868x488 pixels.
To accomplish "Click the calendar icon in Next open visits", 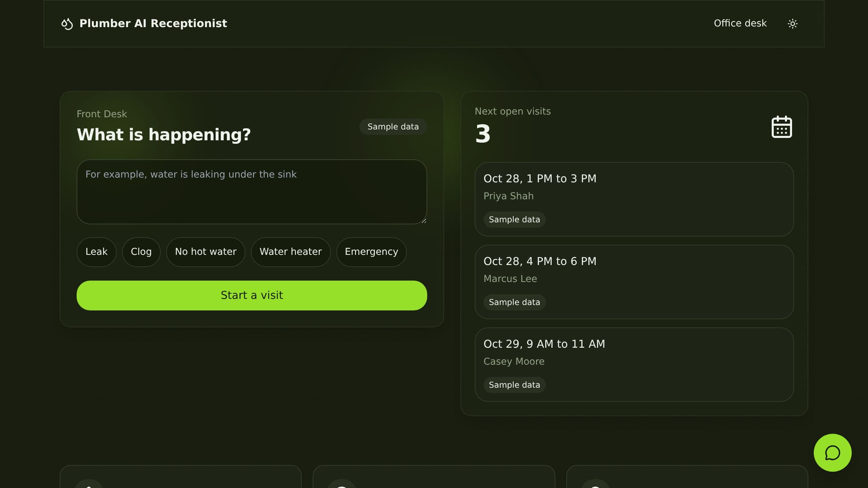I will click(x=782, y=127).
